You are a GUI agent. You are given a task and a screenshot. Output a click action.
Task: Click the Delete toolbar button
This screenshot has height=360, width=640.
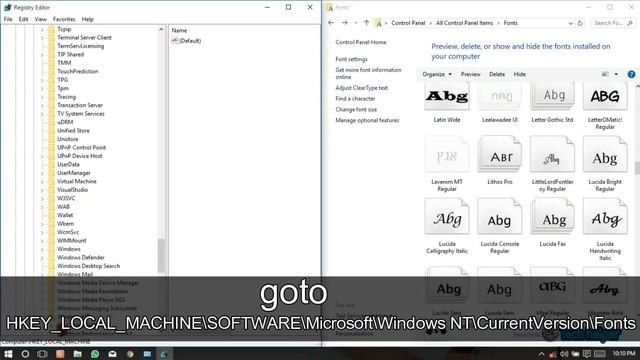pos(497,74)
